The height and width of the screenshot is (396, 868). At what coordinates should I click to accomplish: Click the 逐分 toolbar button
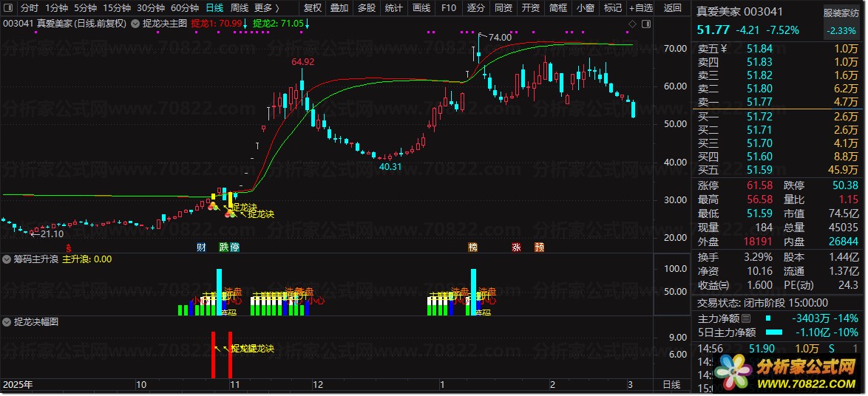coord(475,8)
